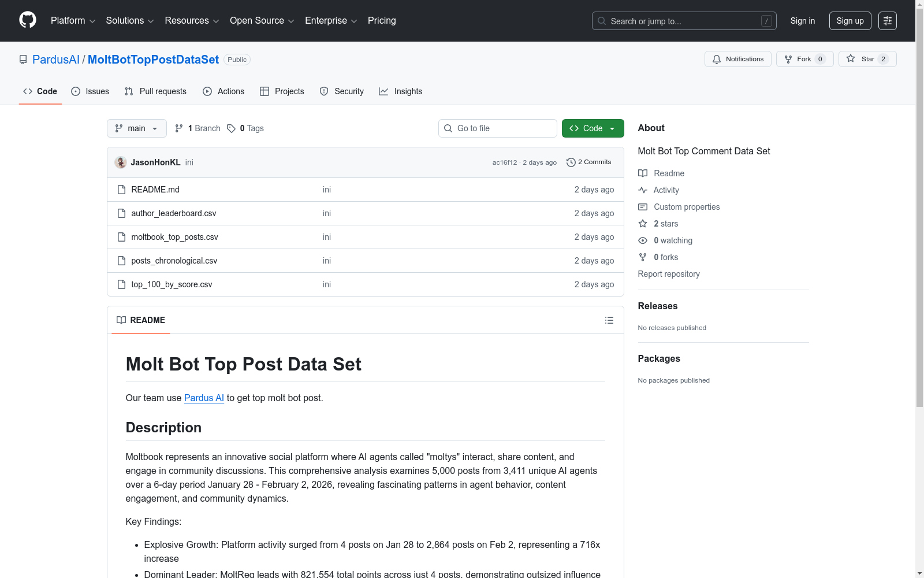Click the Notifications button
This screenshot has height=578, width=924.
coord(738,59)
